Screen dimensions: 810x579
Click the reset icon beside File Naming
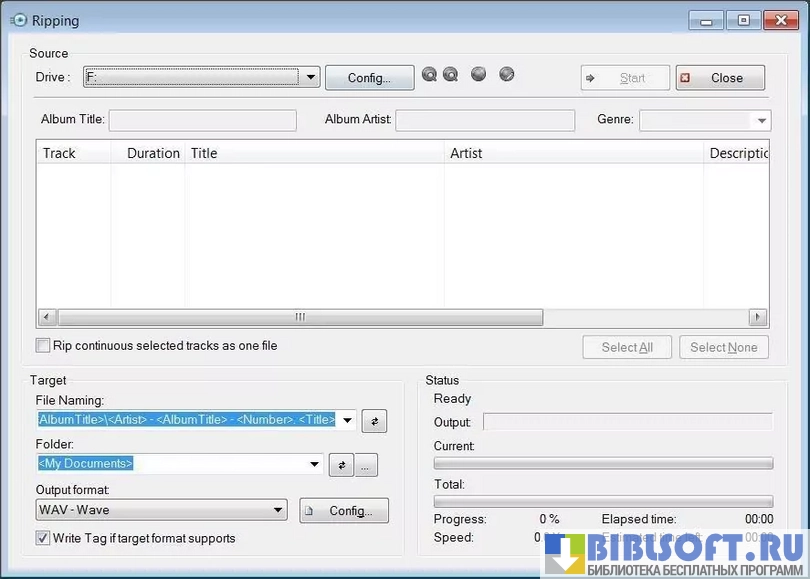(373, 421)
